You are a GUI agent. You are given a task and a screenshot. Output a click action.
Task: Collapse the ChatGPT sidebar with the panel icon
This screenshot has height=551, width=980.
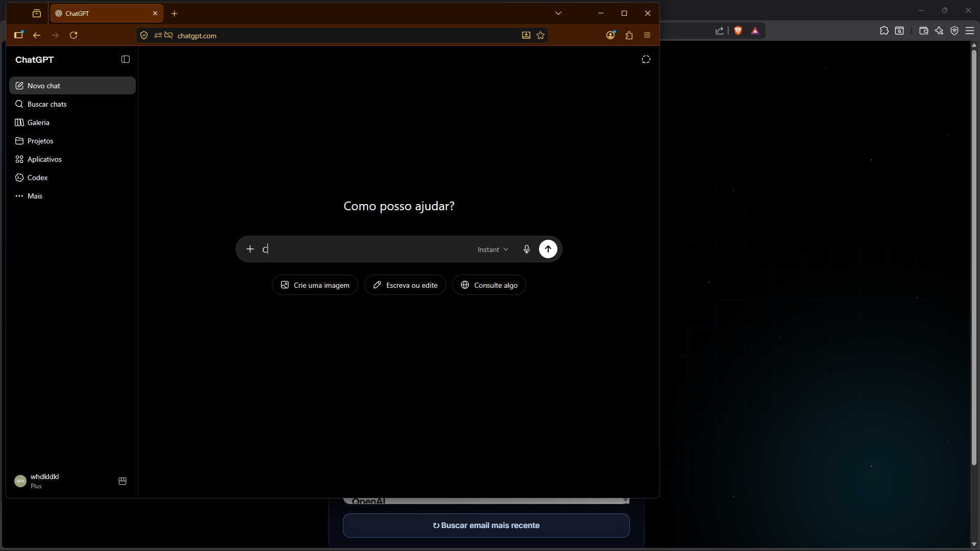pyautogui.click(x=126, y=60)
